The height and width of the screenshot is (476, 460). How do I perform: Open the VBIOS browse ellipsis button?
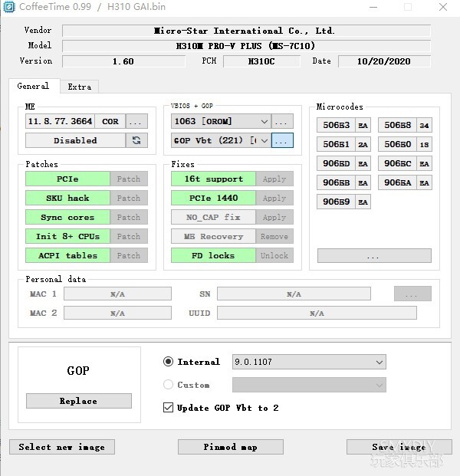[282, 121]
